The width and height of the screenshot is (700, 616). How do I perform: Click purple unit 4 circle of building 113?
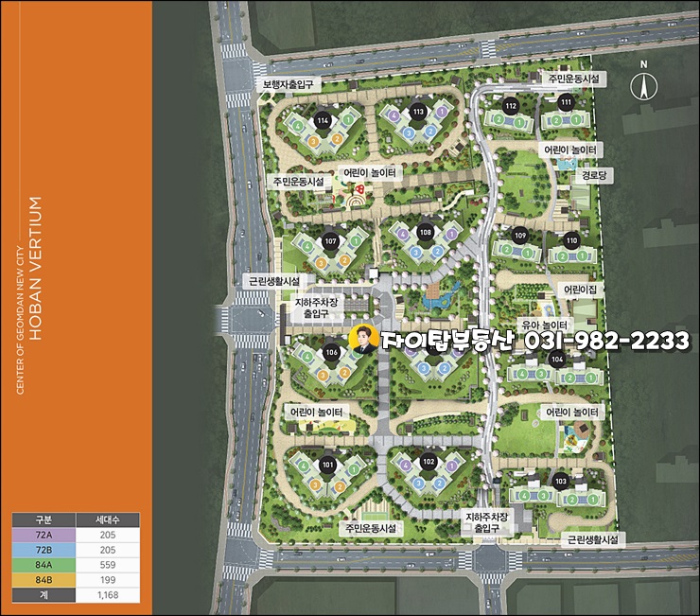[394, 115]
